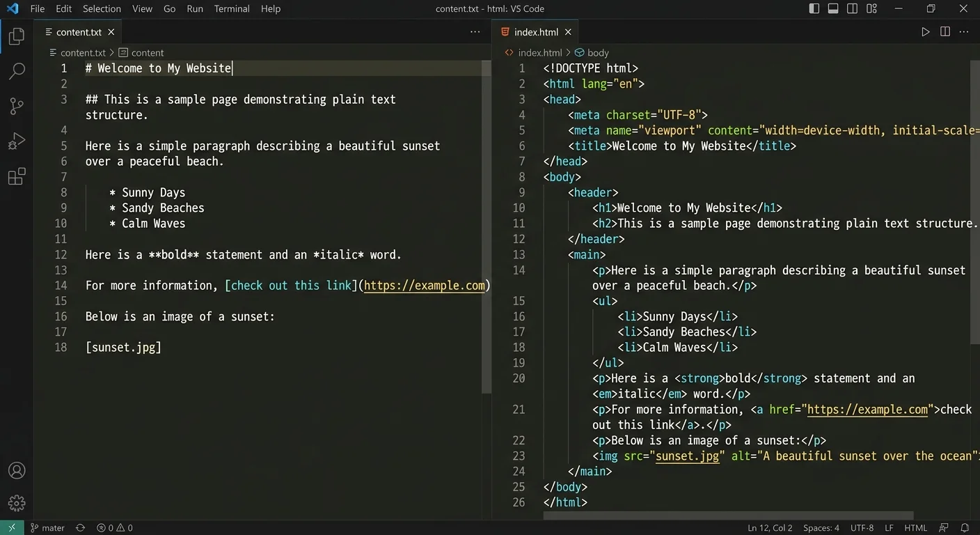Toggle the secondary side bar
The width and height of the screenshot is (980, 535).
coord(852,9)
